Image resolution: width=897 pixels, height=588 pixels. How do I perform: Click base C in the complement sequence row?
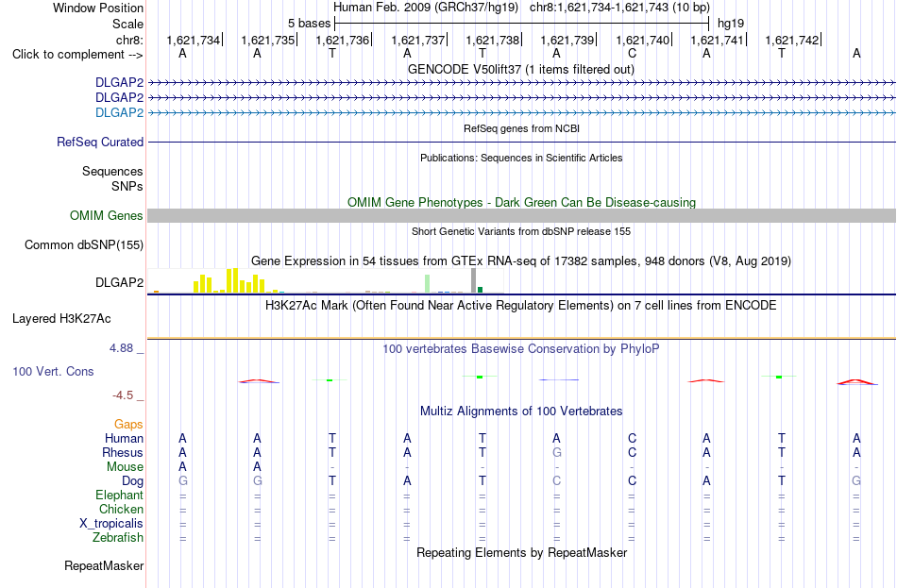point(632,53)
